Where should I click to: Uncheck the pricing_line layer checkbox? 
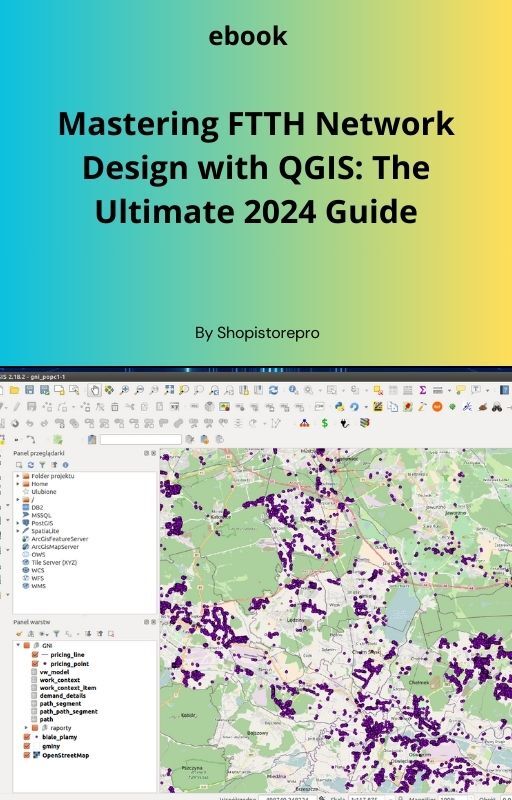[35, 655]
